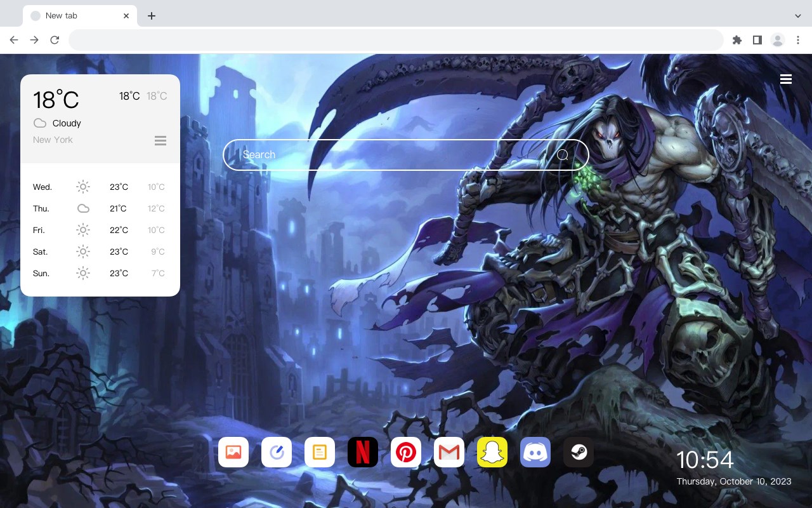Open the page hamburger menu at top right
The height and width of the screenshot is (508, 812).
pyautogui.click(x=786, y=79)
